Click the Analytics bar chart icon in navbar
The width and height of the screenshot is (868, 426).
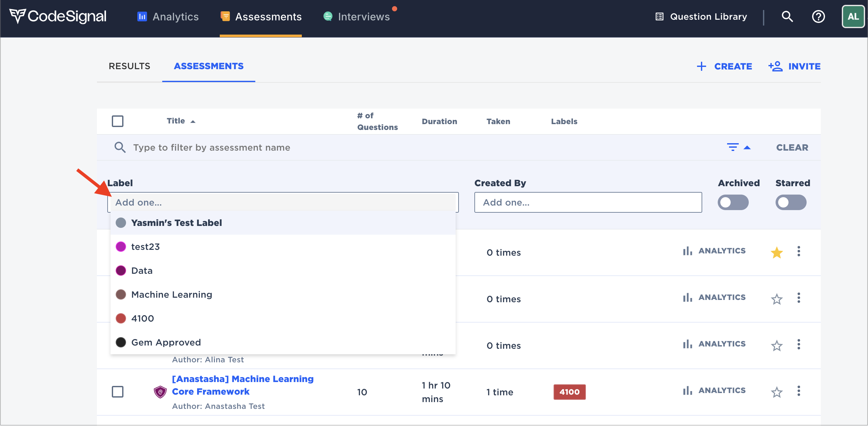click(142, 16)
